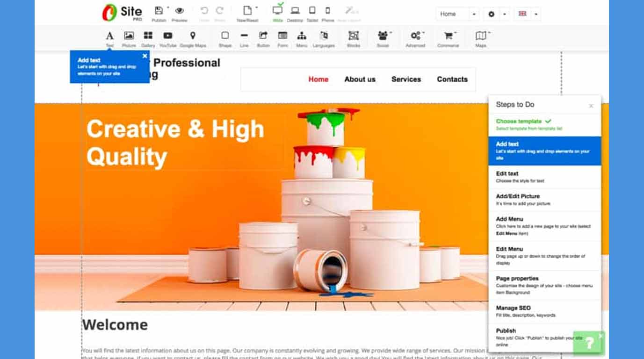
Task: Select the Choose template step
Action: (x=544, y=125)
